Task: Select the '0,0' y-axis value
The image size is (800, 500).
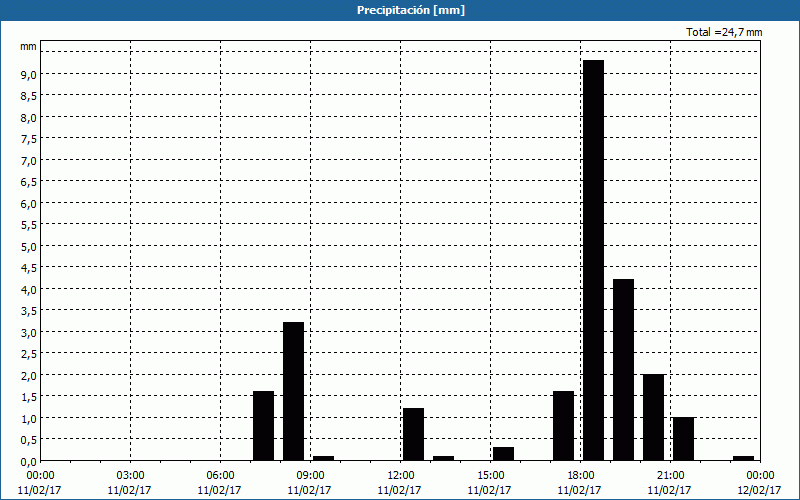Action: tap(28, 462)
